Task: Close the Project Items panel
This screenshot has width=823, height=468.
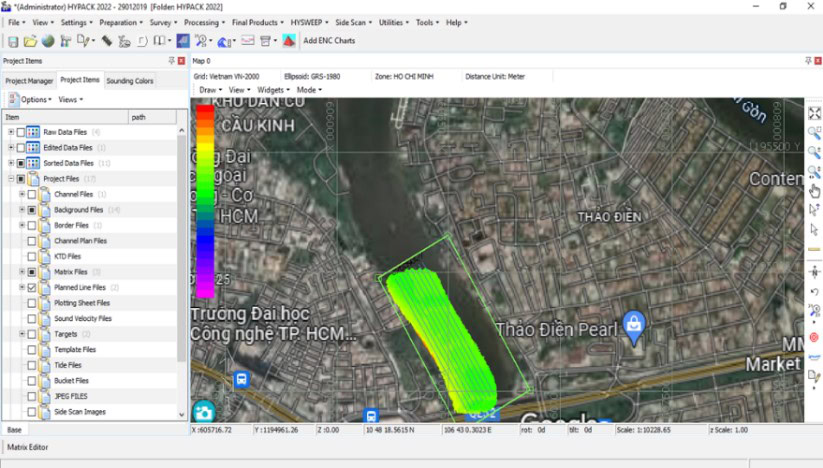Action: click(x=182, y=61)
